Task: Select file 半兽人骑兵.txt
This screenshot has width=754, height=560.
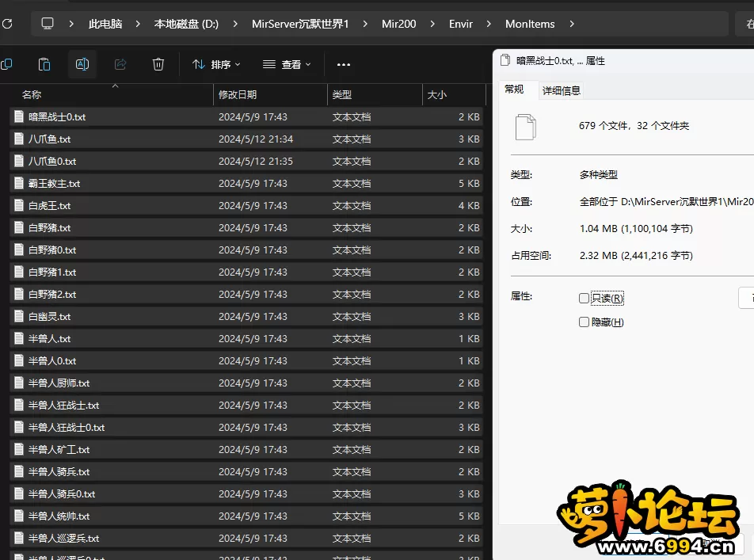Action: 246,471
